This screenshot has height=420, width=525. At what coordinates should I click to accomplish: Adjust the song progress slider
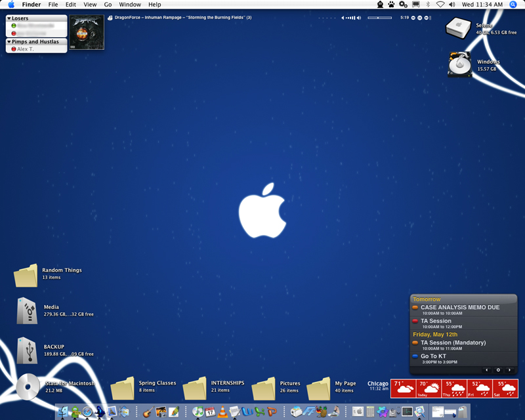pos(380,18)
